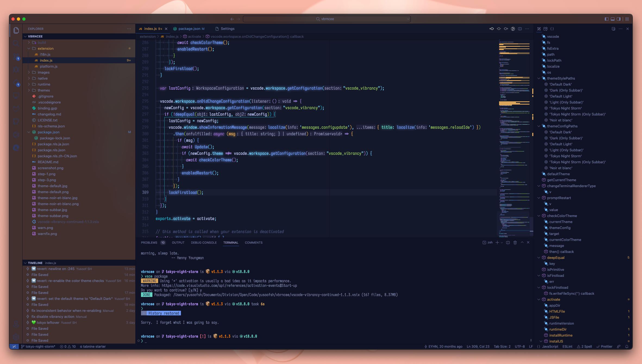Viewport: 642px width, 364px height.
Task: Click the Prettier status bar button
Action: (x=605, y=347)
